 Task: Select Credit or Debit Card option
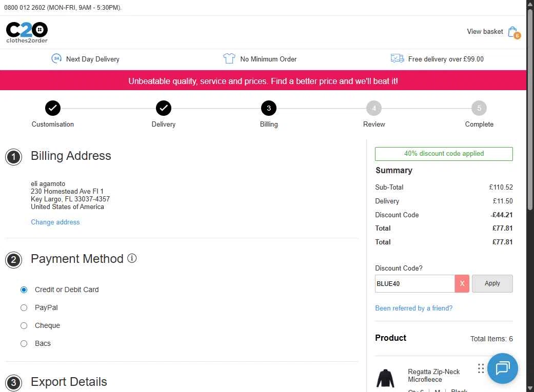(24, 290)
